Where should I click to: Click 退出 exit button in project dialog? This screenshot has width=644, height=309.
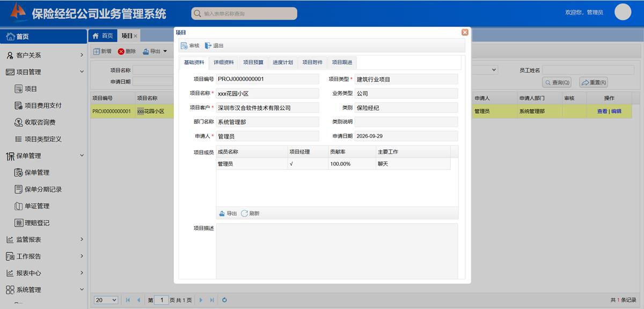click(x=214, y=46)
